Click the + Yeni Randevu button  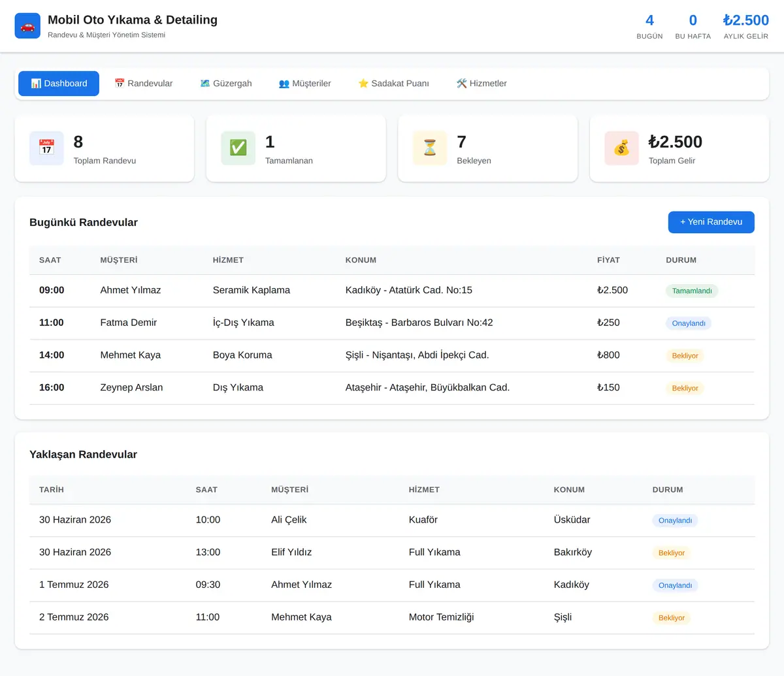tap(711, 222)
